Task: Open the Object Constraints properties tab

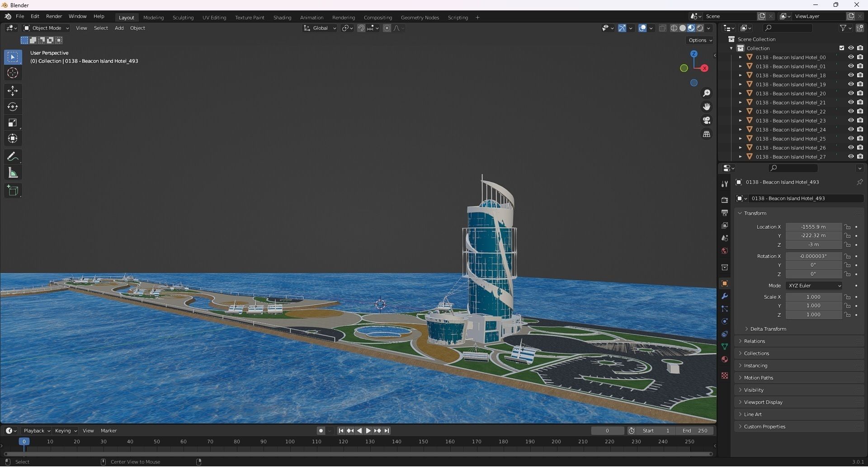Action: pyautogui.click(x=725, y=334)
